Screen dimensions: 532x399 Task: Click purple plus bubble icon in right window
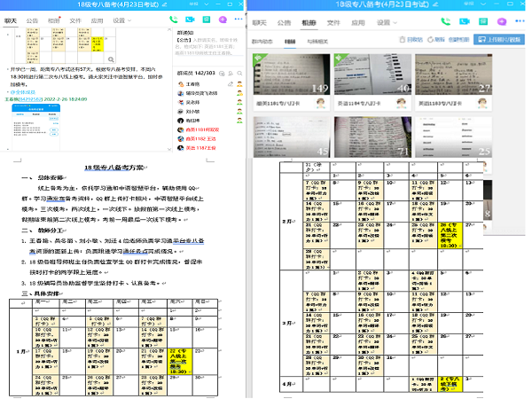point(502,21)
